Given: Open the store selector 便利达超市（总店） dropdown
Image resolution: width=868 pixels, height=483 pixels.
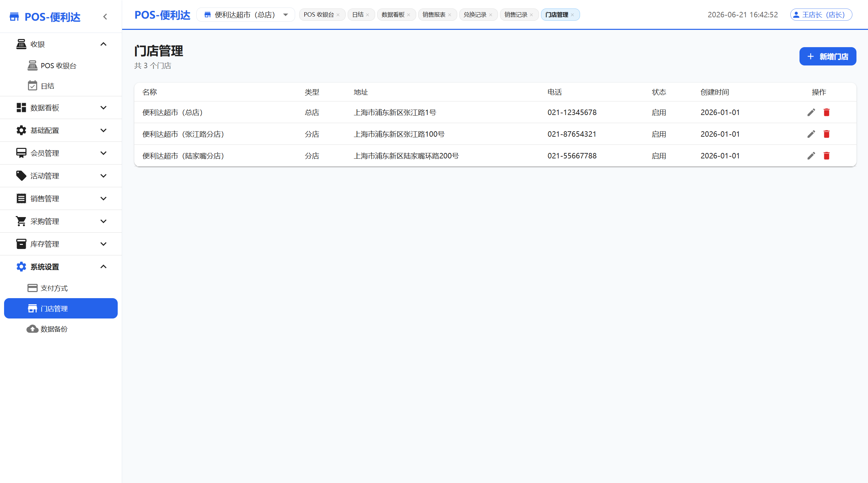Looking at the screenshot, I should (x=246, y=15).
